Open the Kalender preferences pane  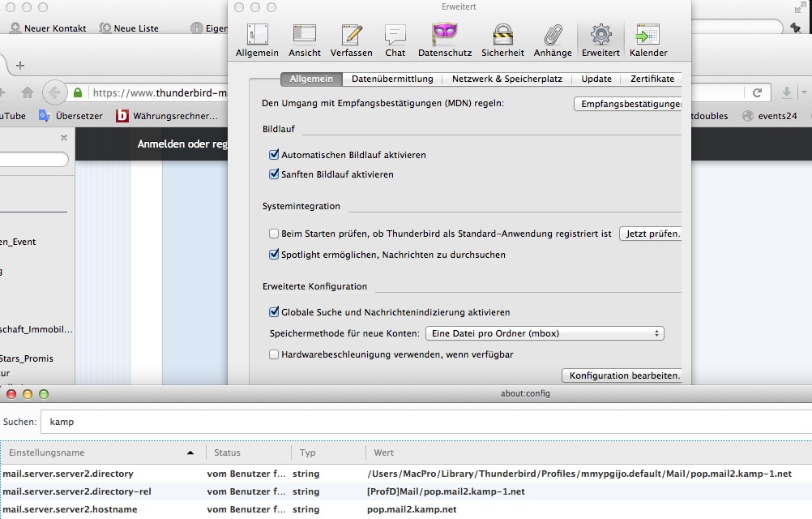click(x=648, y=41)
